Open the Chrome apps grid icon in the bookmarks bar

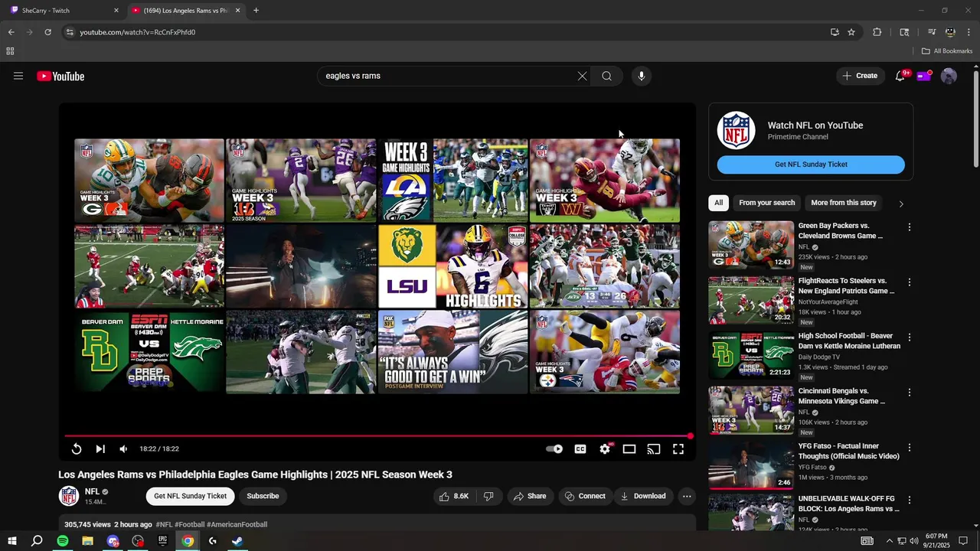tap(10, 51)
